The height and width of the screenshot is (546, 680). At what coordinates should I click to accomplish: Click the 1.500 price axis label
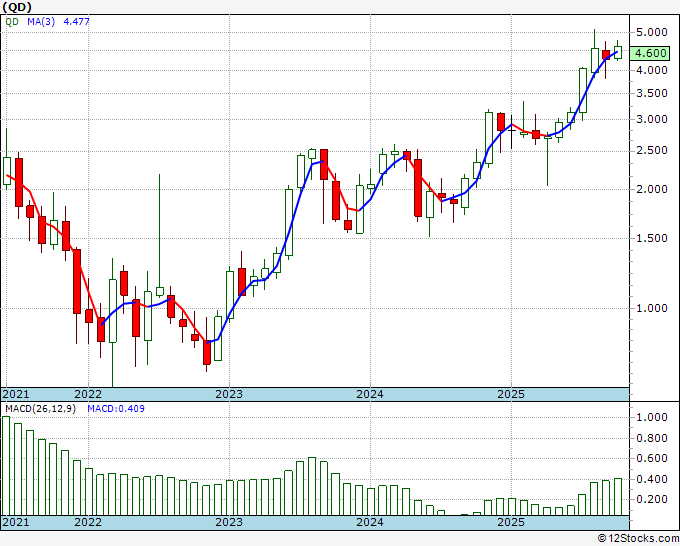tap(651, 238)
